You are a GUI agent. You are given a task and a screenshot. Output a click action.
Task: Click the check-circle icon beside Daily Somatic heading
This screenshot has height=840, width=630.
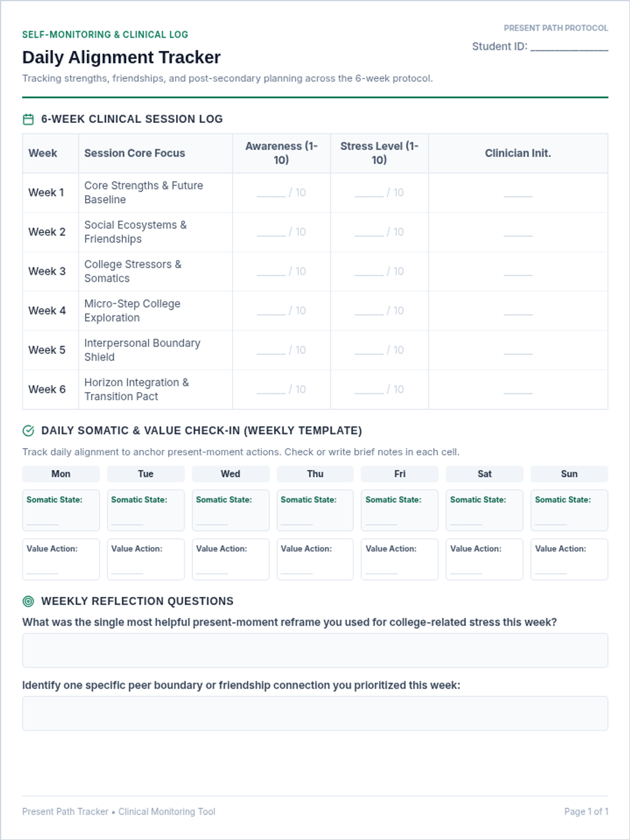pos(28,431)
